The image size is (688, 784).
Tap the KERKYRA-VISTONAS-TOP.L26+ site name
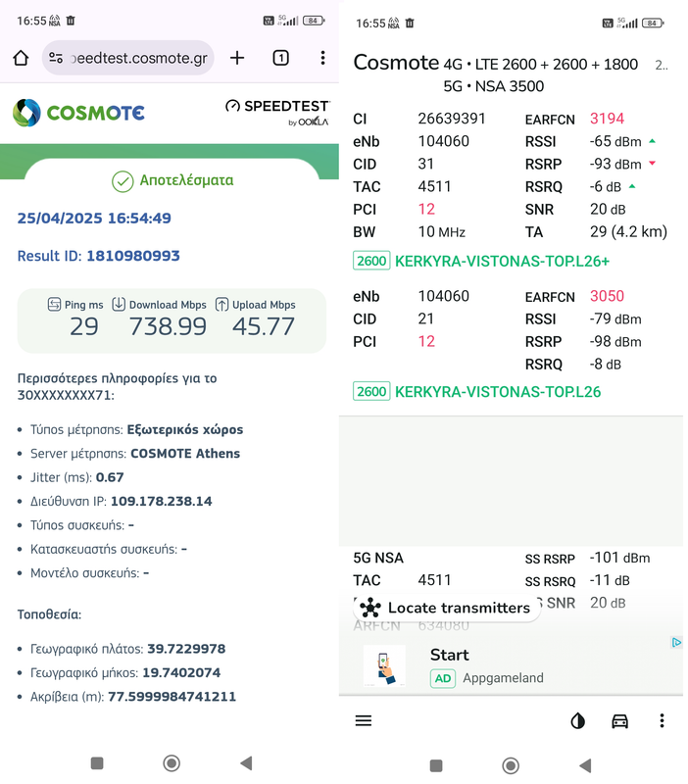click(x=503, y=262)
